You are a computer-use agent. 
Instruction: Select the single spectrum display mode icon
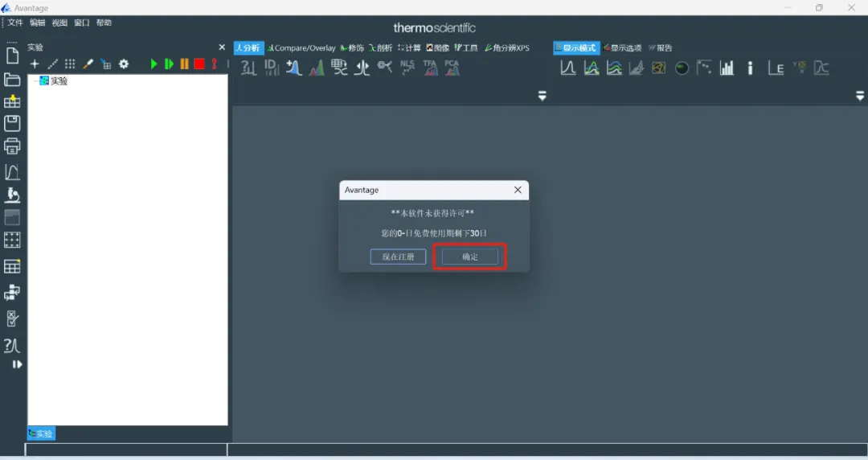tap(568, 68)
